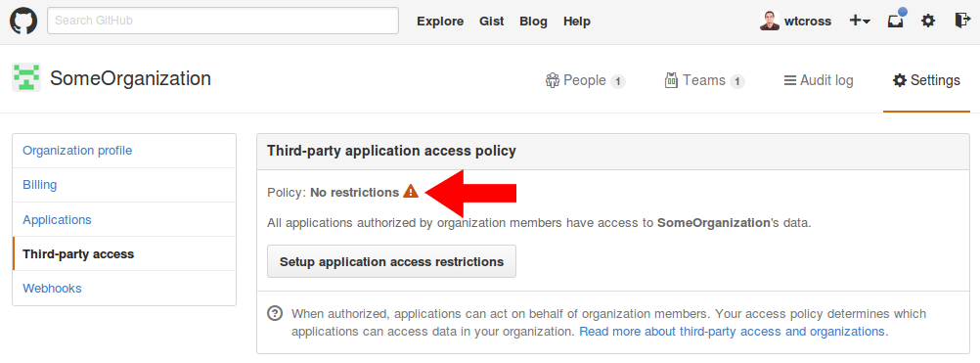980x363 pixels.
Task: Focus the Search GitHub field
Action: [223, 21]
